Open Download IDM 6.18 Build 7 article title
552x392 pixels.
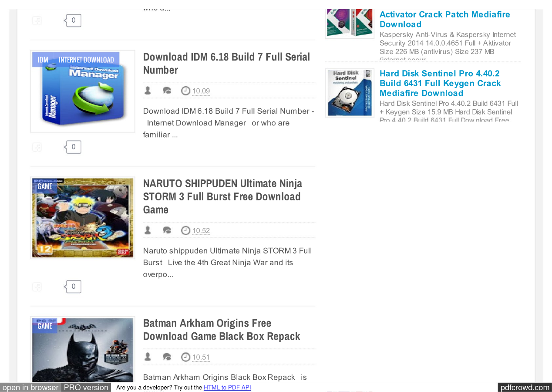click(x=226, y=64)
